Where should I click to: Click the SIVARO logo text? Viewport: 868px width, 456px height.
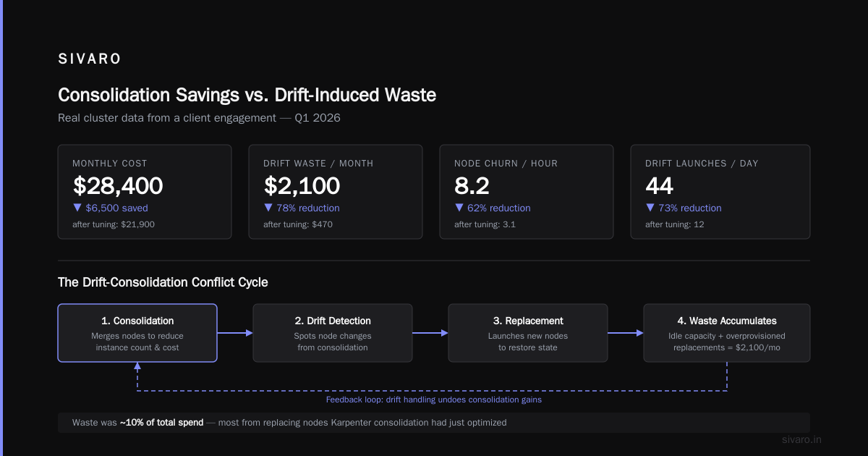pyautogui.click(x=89, y=59)
